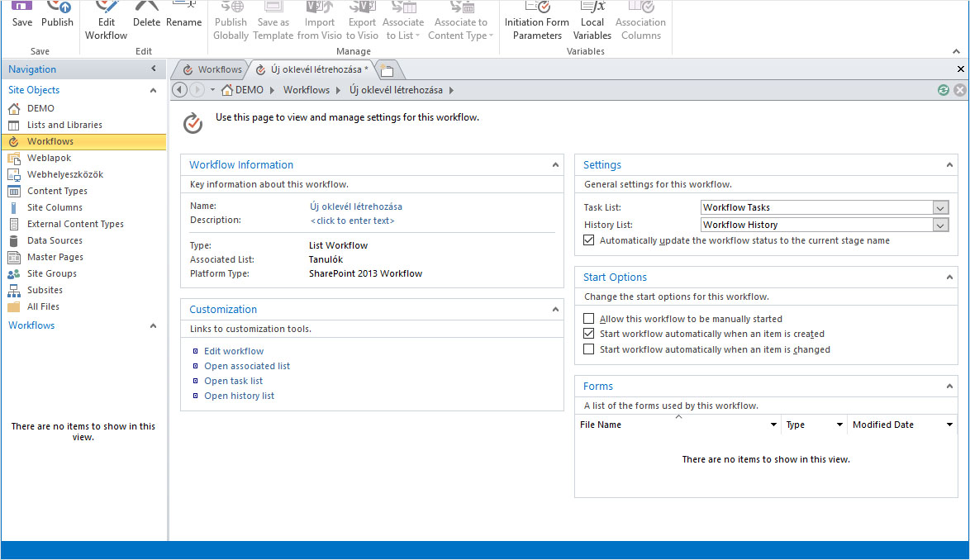Image resolution: width=970 pixels, height=560 pixels.
Task: Collapse the Workflows navigation section
Action: (154, 325)
